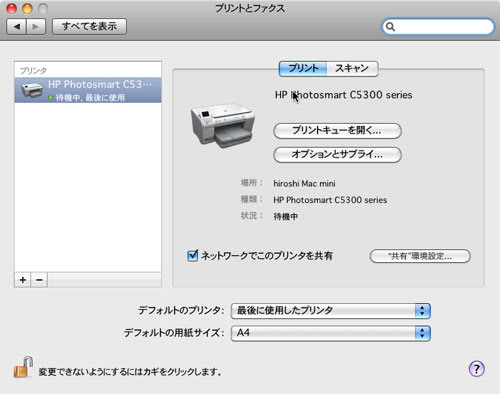The width and height of the screenshot is (500, 394).
Task: Click the プリンタ list header label
Action: click(x=33, y=71)
